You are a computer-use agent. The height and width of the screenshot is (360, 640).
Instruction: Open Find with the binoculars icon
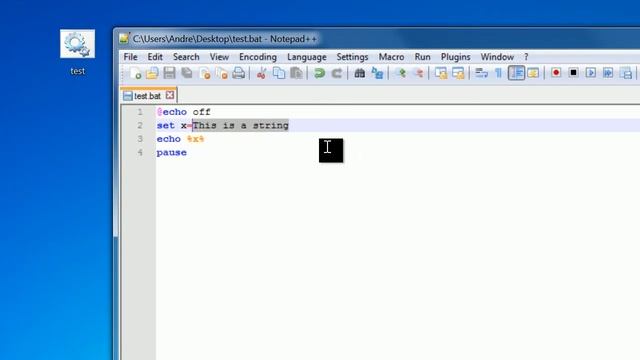[360, 73]
